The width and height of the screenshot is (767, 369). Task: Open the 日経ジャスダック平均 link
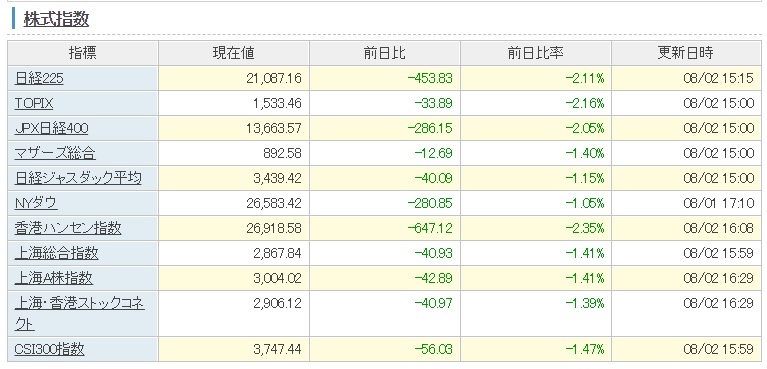coord(78,178)
